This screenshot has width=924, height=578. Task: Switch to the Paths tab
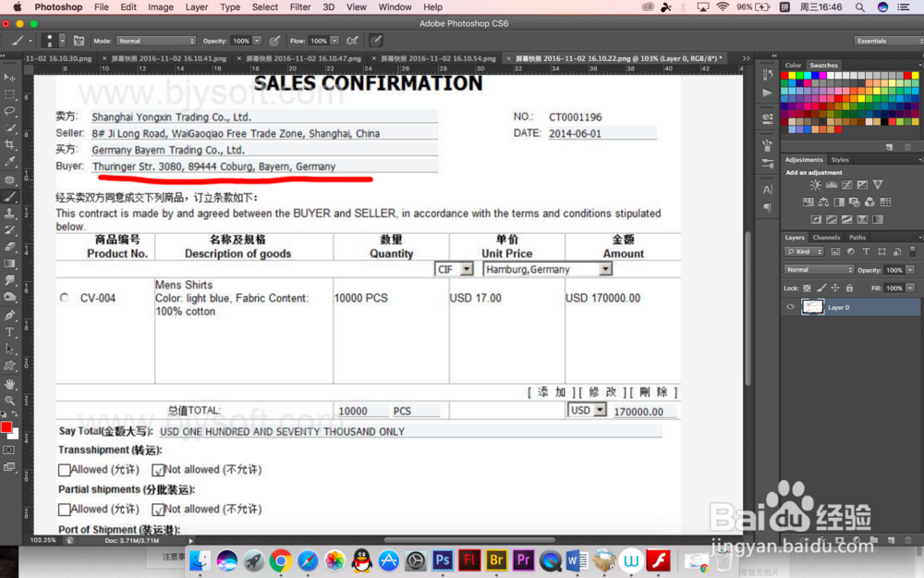tap(857, 237)
